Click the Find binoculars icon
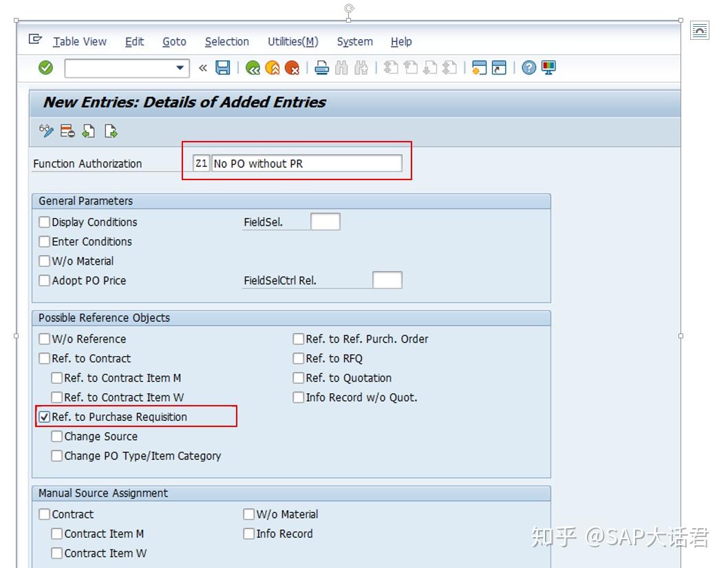 341,68
